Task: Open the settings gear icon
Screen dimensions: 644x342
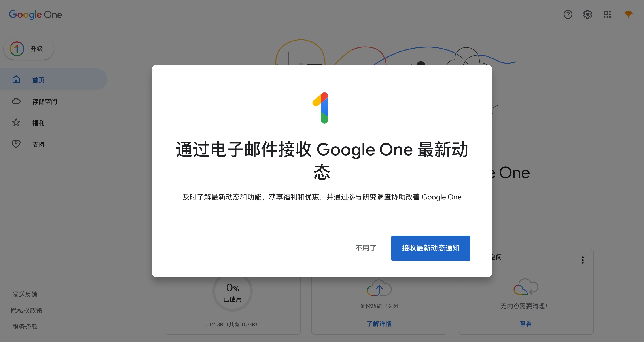Action: click(x=587, y=14)
